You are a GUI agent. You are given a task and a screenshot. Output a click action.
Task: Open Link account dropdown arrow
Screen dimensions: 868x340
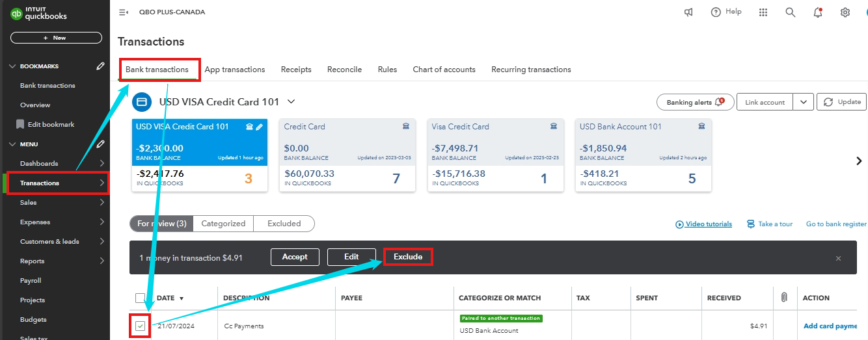point(804,102)
